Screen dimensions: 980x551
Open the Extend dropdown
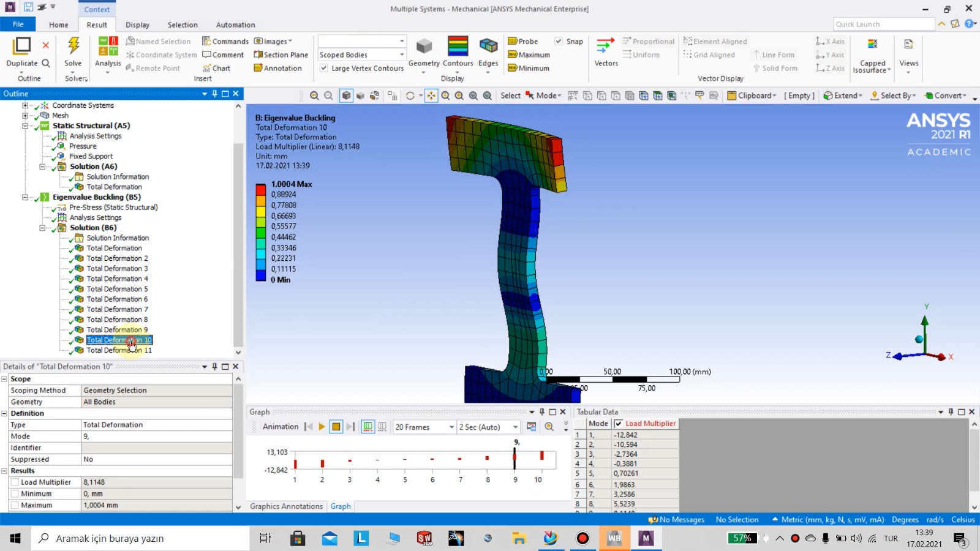click(x=843, y=96)
